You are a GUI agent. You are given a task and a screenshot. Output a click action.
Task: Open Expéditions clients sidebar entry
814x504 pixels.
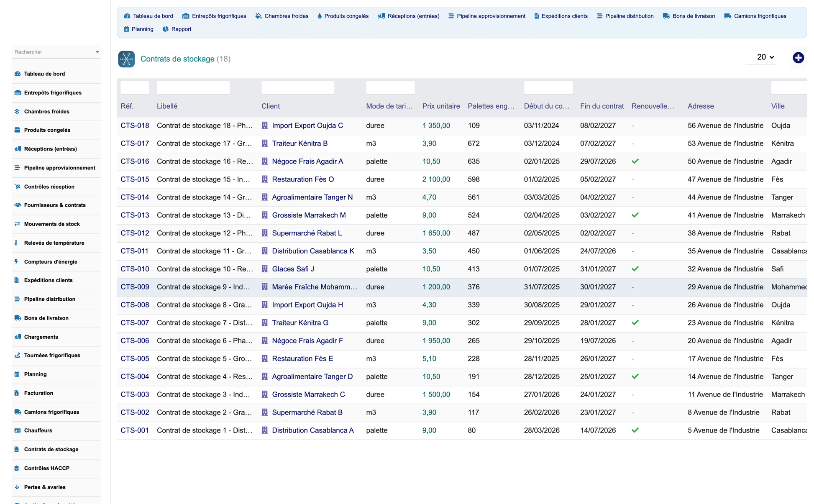point(56,280)
